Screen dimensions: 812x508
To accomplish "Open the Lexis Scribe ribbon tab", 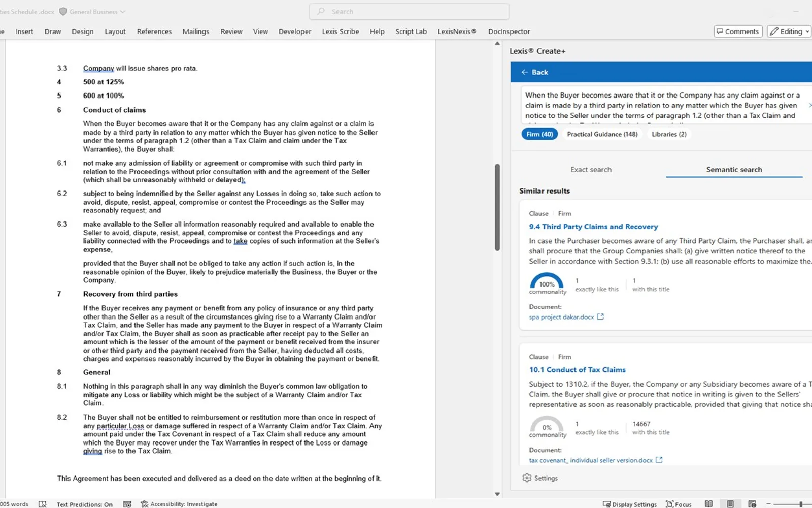I will click(341, 31).
